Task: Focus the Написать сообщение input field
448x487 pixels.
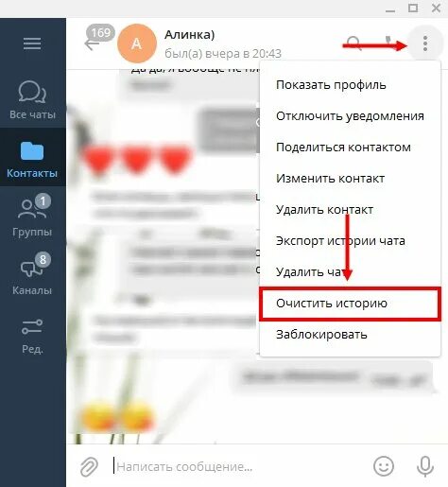Action: click(239, 466)
